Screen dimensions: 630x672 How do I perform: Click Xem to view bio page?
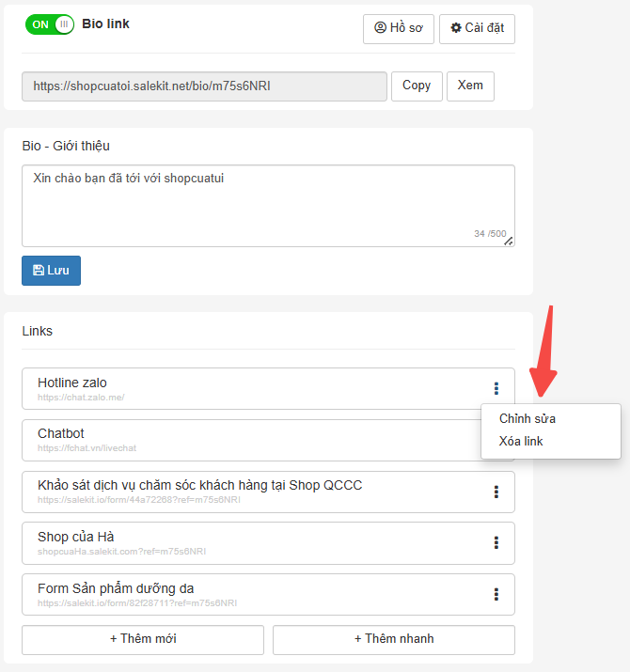click(x=470, y=86)
